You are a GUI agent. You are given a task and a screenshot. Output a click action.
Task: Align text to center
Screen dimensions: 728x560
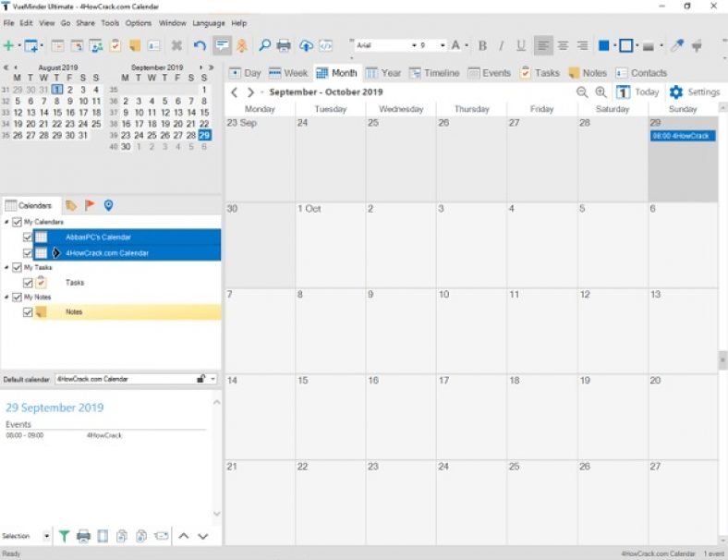pyautogui.click(x=563, y=45)
